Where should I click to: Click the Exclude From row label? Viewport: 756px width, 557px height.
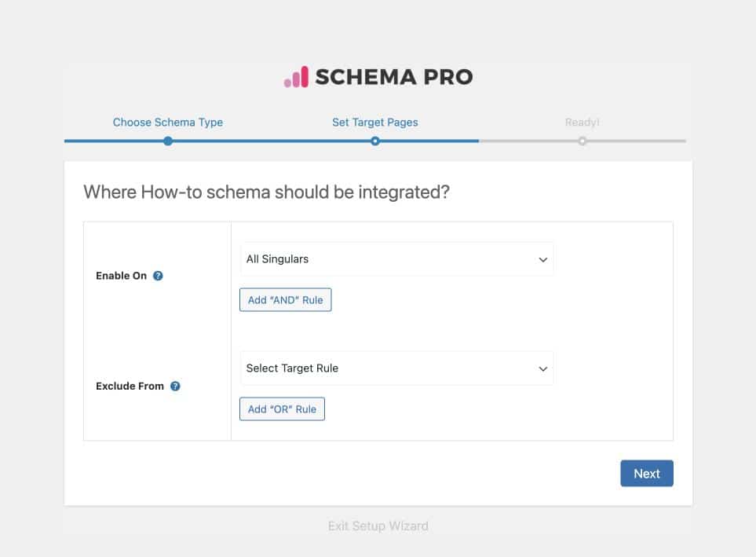pos(130,387)
